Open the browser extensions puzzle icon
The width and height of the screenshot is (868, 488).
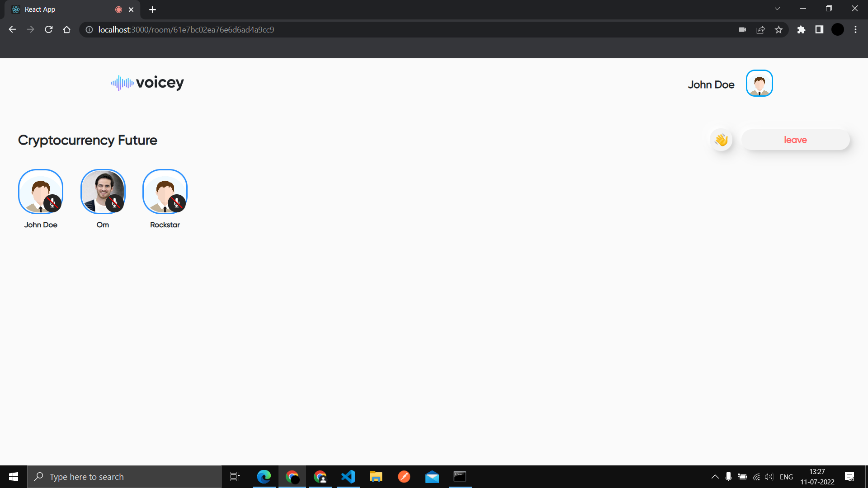(x=801, y=30)
